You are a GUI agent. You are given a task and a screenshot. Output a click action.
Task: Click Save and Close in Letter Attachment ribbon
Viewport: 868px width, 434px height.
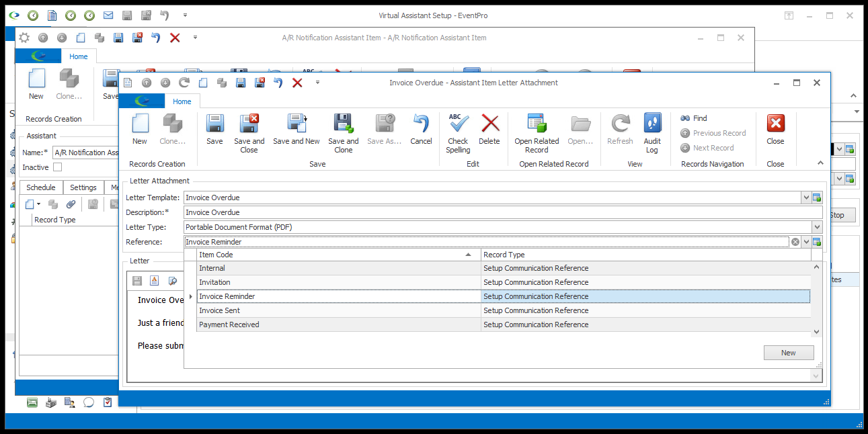point(249,133)
